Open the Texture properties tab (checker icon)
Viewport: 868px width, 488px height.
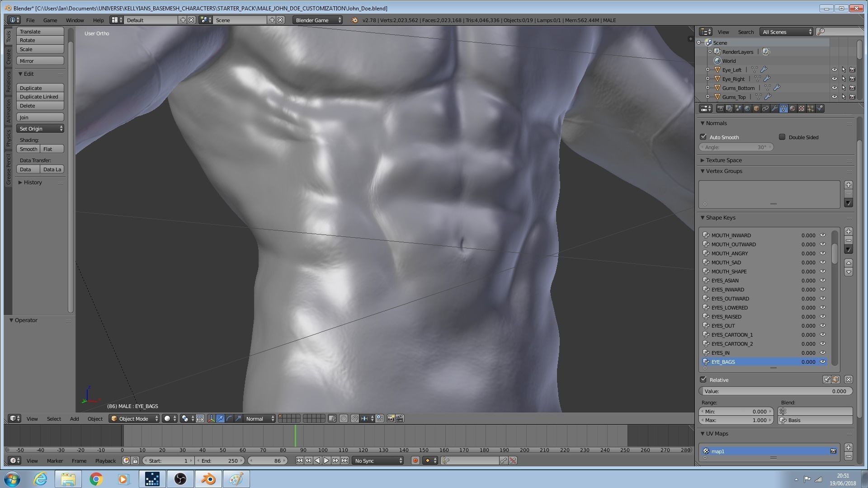point(802,108)
